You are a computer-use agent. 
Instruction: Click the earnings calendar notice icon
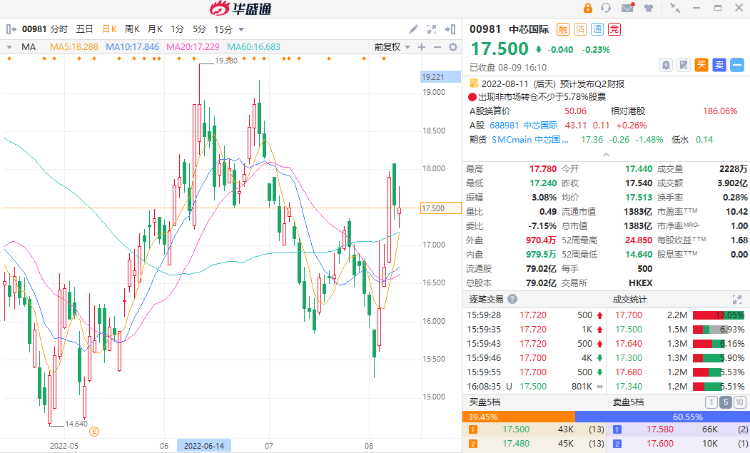[474, 83]
